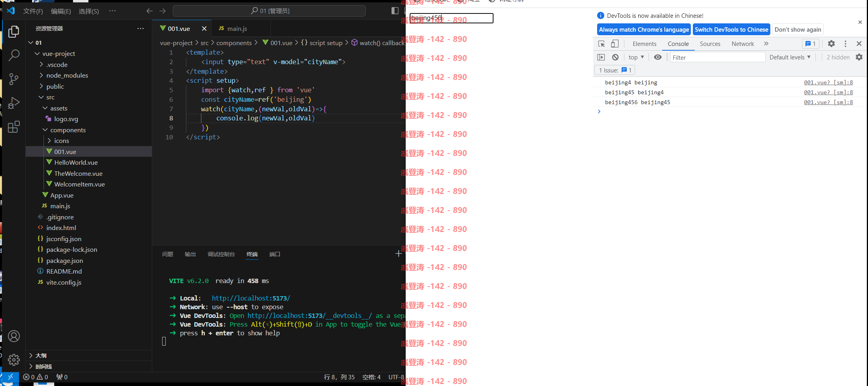Go back with the left arrow
The image size is (868, 386).
[149, 11]
